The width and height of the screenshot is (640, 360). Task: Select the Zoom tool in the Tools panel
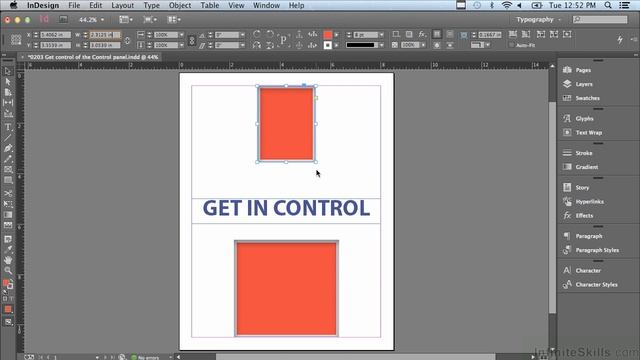pyautogui.click(x=8, y=270)
